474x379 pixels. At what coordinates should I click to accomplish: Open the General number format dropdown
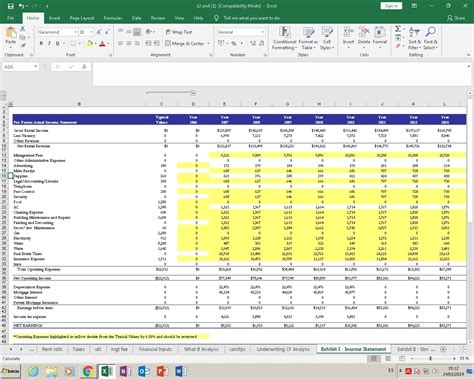tap(263, 32)
